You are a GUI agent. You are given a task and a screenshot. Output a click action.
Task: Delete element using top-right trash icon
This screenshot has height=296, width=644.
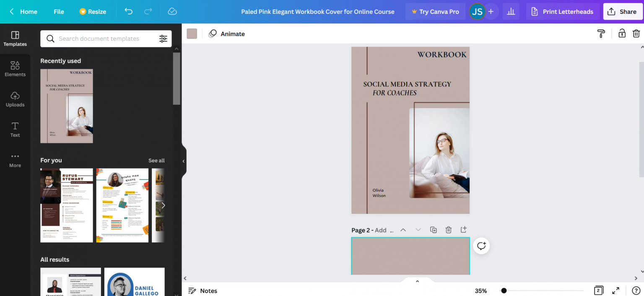coord(636,34)
